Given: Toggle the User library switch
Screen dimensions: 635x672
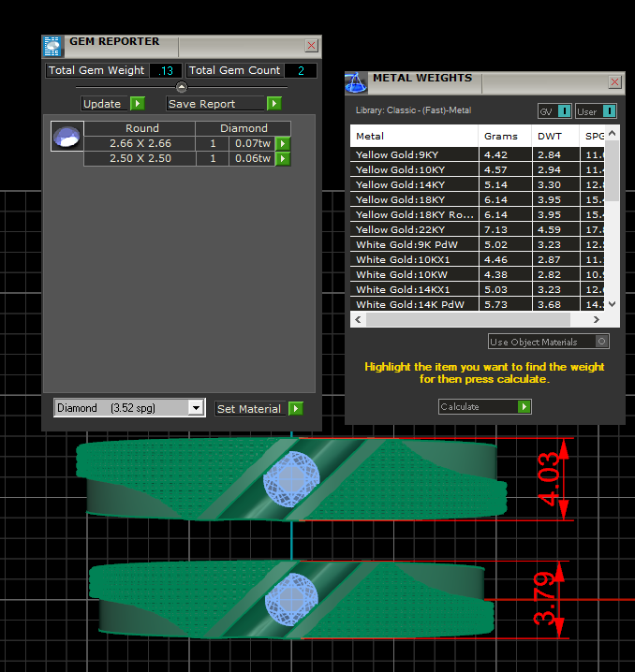Looking at the screenshot, I should tap(609, 111).
